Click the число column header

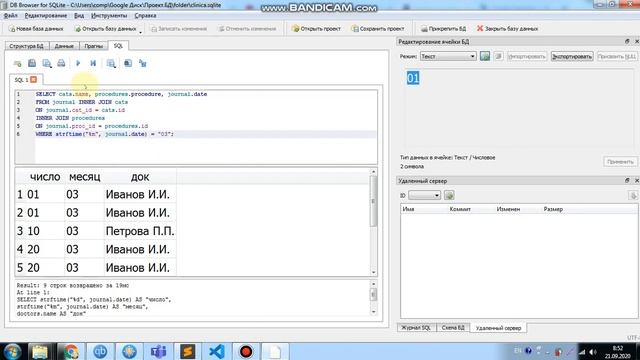[45, 177]
